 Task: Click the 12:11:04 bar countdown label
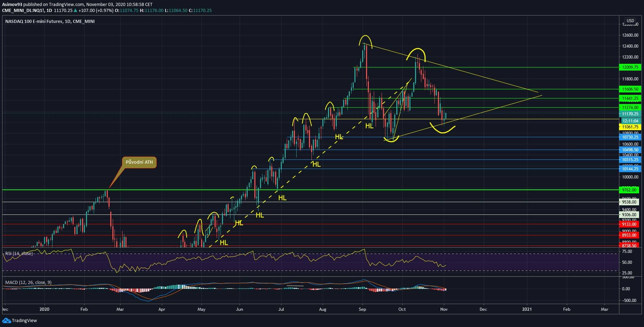[x=630, y=121]
